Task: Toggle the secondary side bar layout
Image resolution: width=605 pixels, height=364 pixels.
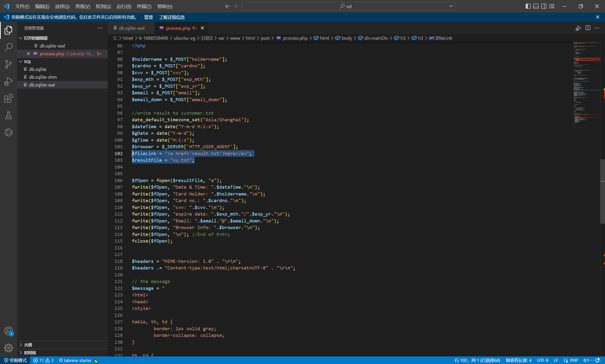Action: tap(544, 6)
